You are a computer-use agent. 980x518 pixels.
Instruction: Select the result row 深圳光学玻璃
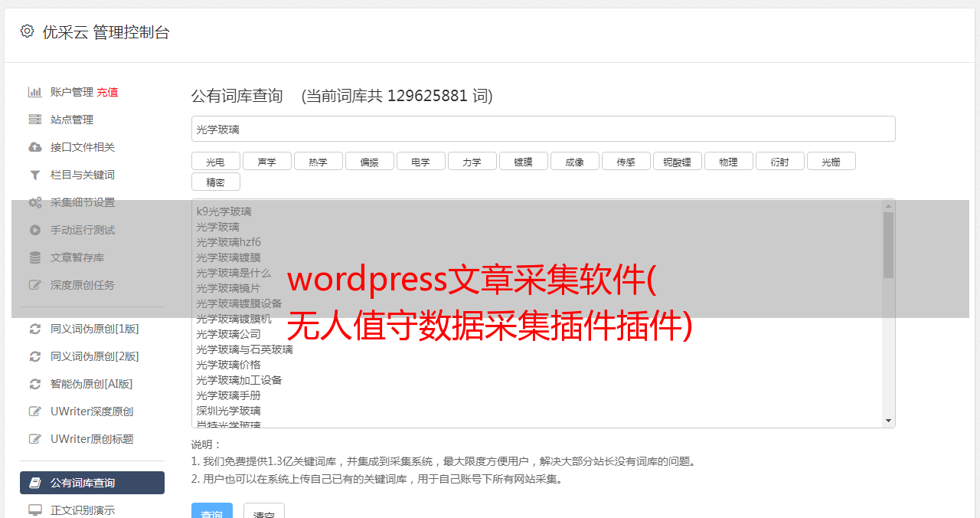tap(228, 411)
